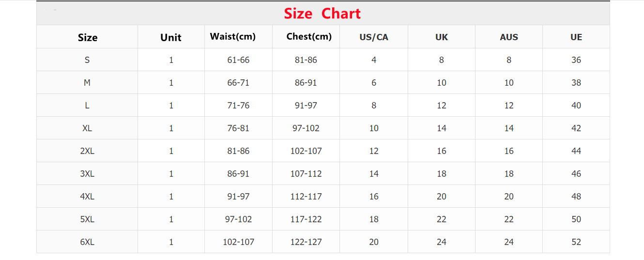Select chest value 122-127
The width and height of the screenshot is (644, 260).
pyautogui.click(x=306, y=242)
